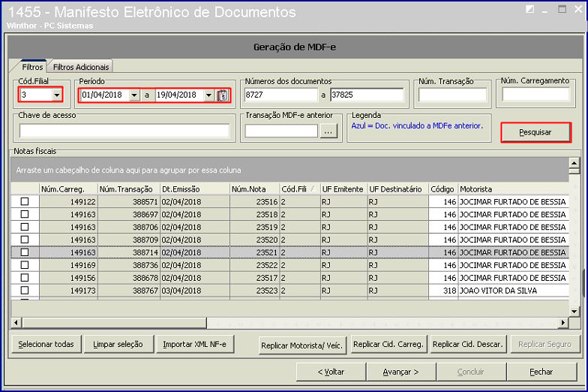Click Importar XML NF-e button
Viewport: 588px width, 392px height.
click(x=195, y=344)
